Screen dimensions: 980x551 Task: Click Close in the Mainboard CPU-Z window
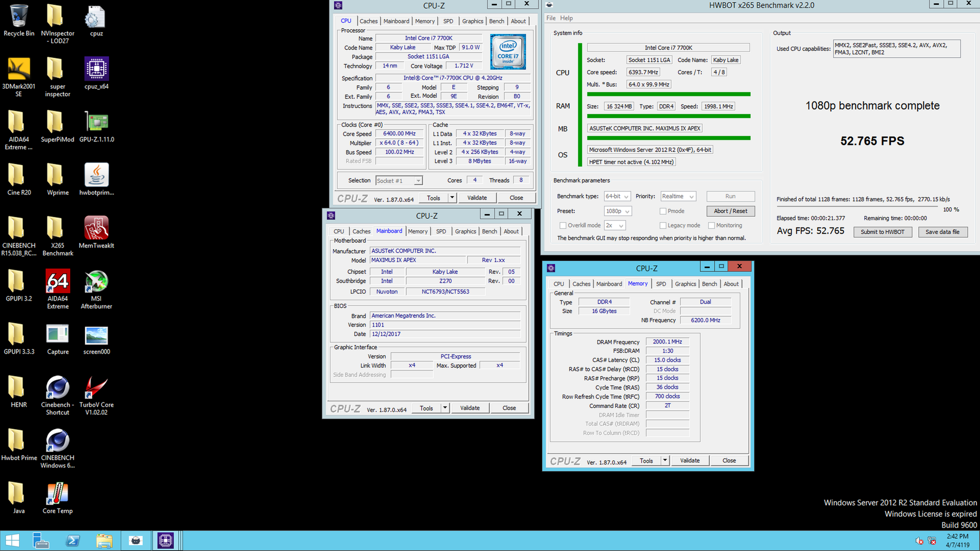click(x=509, y=408)
